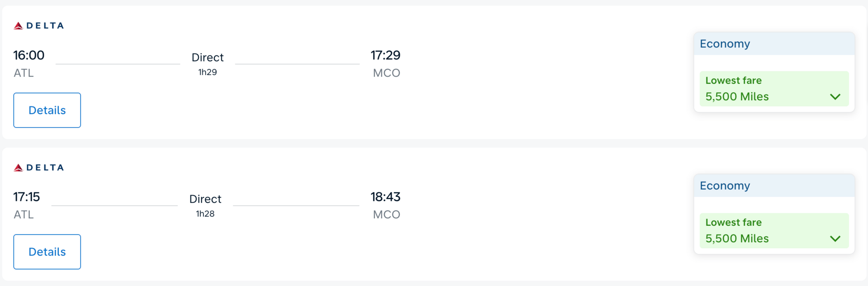Select the Economy header on the 16:00 flight
This screenshot has width=868, height=286.
pyautogui.click(x=725, y=44)
